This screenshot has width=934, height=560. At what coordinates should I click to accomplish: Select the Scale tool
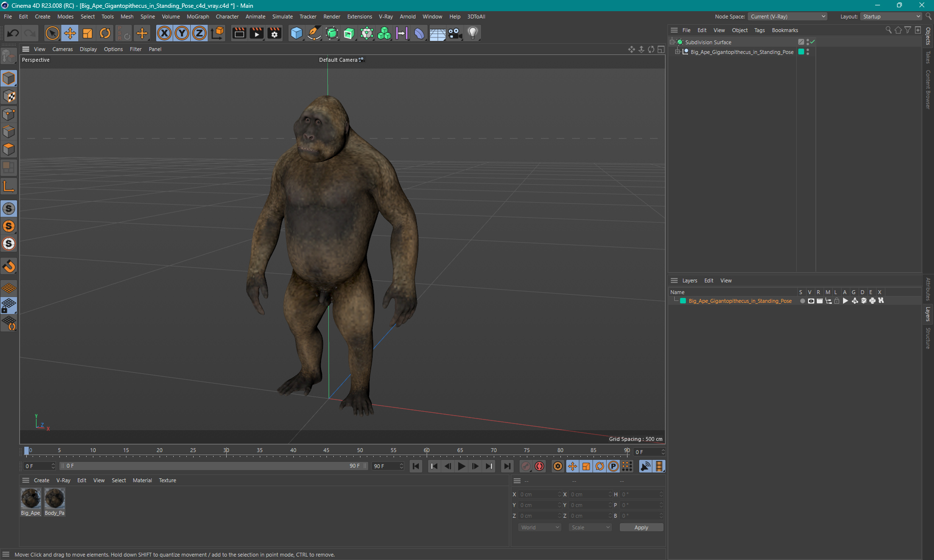pos(88,33)
